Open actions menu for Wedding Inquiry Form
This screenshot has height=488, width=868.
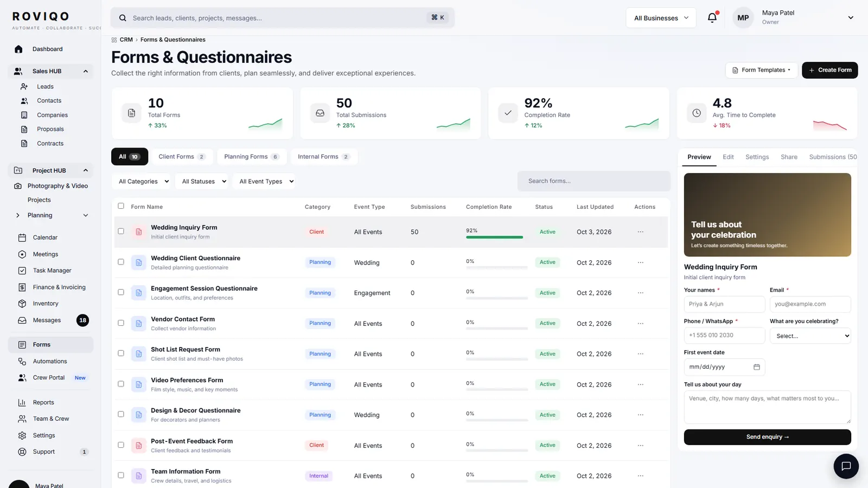point(641,232)
